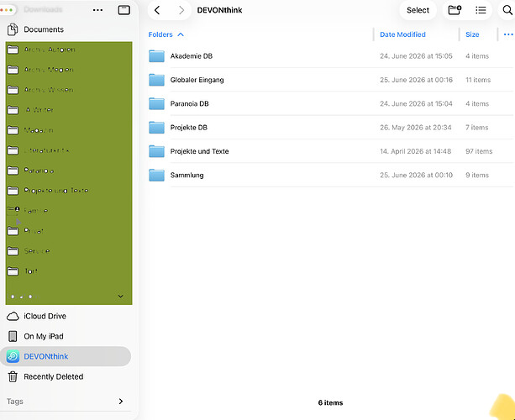Click the Paranoia DB folder icon
Image resolution: width=515 pixels, height=420 pixels.
pyautogui.click(x=156, y=104)
